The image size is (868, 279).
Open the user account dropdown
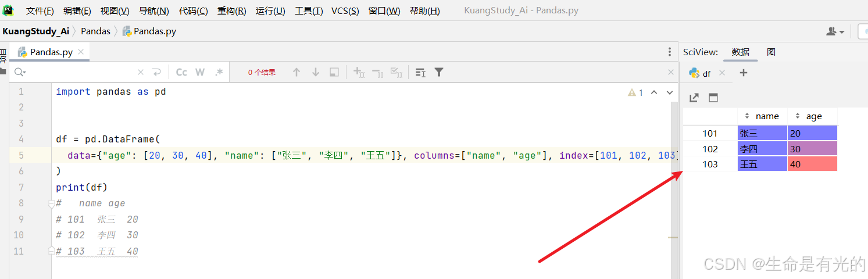coord(835,31)
